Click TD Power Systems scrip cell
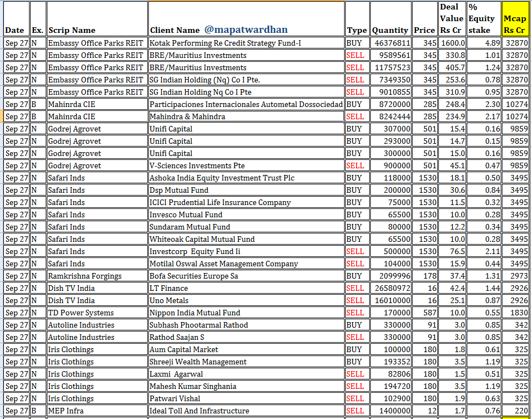The height and width of the screenshot is (419, 532). tap(98, 313)
